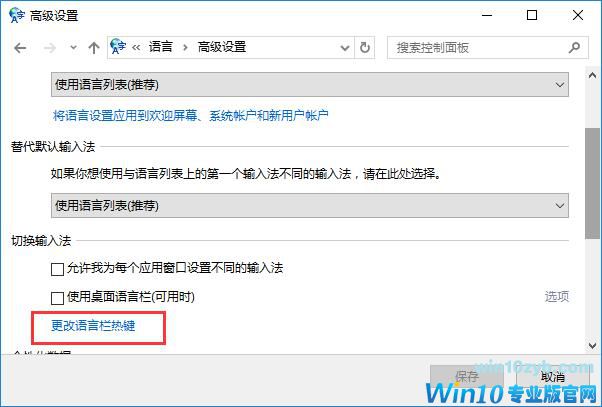Enable 使用桌面语言栏(可用时) checkbox
Image resolution: width=602 pixels, height=407 pixels.
click(57, 298)
